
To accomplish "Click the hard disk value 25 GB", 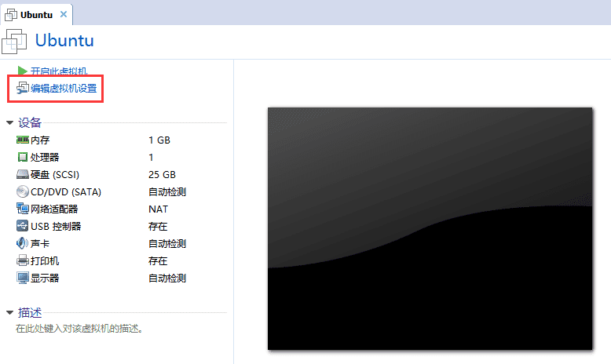I will [162, 174].
